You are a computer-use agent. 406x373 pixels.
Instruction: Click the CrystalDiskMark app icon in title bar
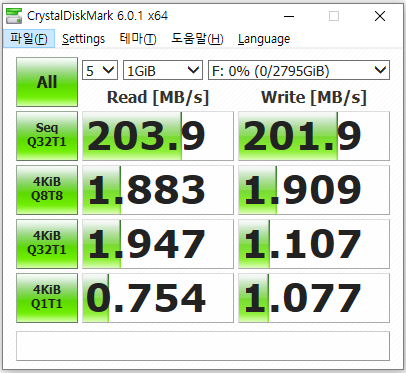(14, 16)
